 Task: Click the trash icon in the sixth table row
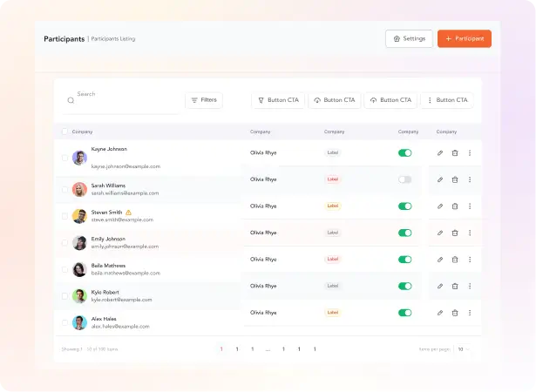[455, 287]
